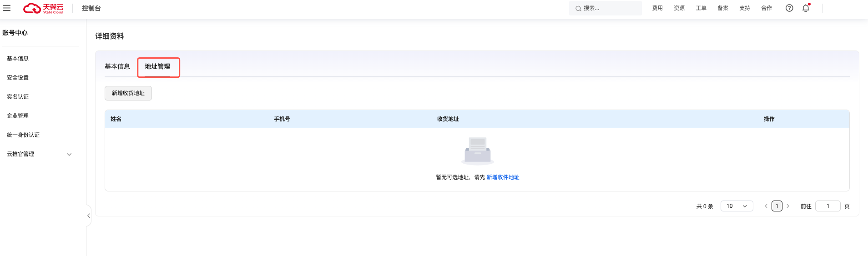
Task: Click the 账号中心 sidebar title
Action: 15,33
